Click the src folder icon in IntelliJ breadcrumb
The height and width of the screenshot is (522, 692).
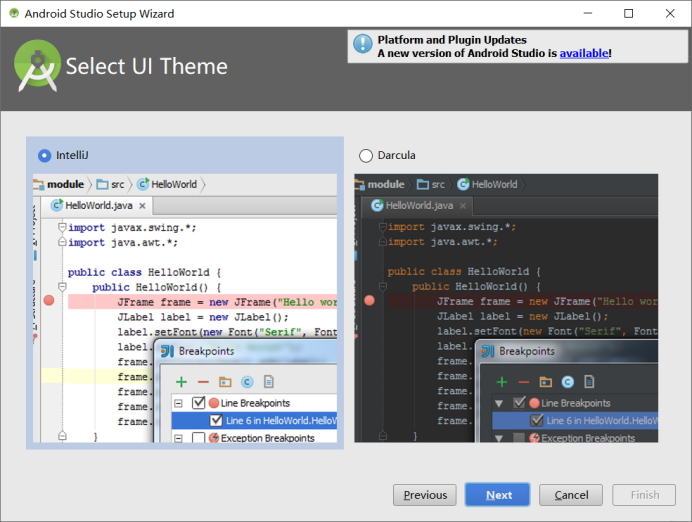coord(102,184)
